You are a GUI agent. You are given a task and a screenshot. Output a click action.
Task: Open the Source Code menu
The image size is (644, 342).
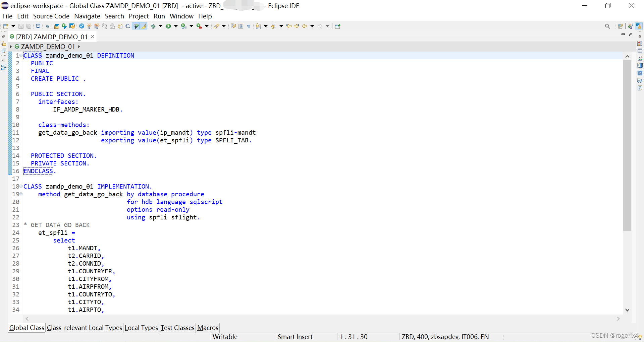click(x=51, y=16)
